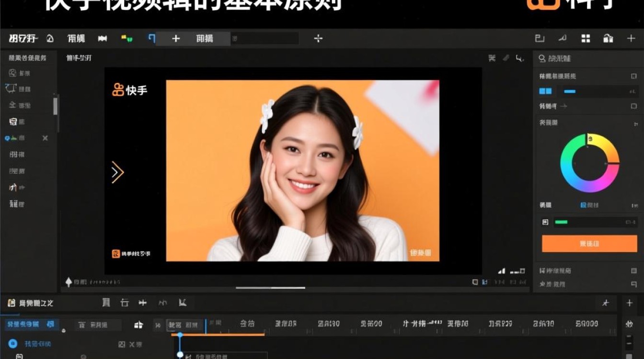Click the horizontal scrollbar below the preview

(x=271, y=288)
